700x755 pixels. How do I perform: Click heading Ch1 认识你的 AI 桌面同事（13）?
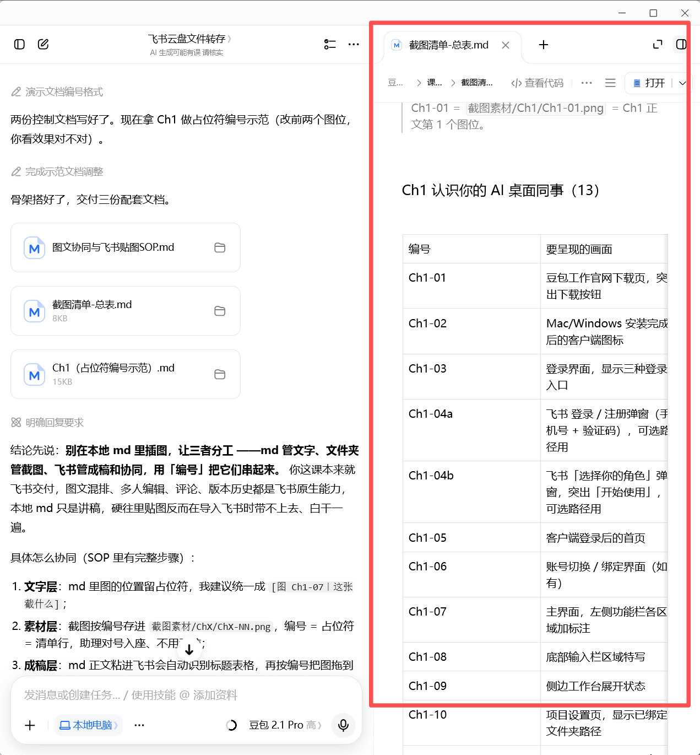tap(500, 190)
